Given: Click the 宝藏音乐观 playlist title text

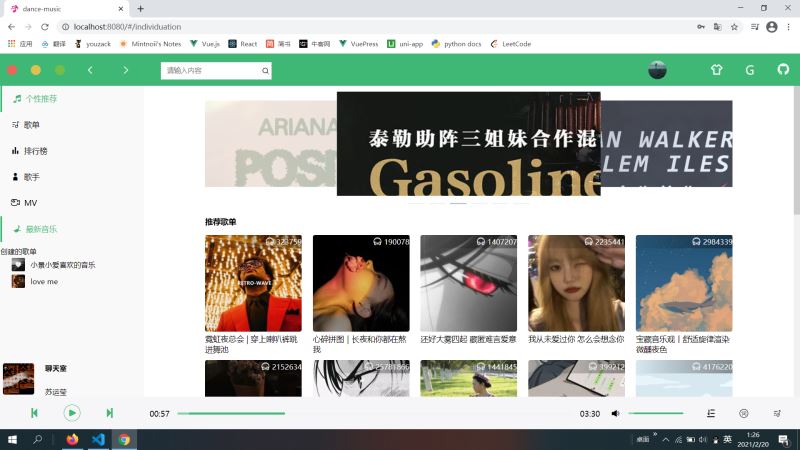Looking at the screenshot, I should [683, 344].
